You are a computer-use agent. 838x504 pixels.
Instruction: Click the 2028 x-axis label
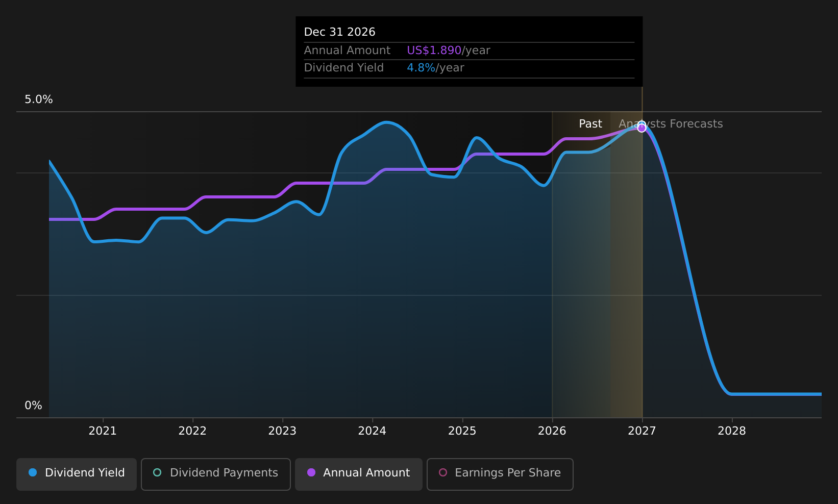[x=732, y=431]
